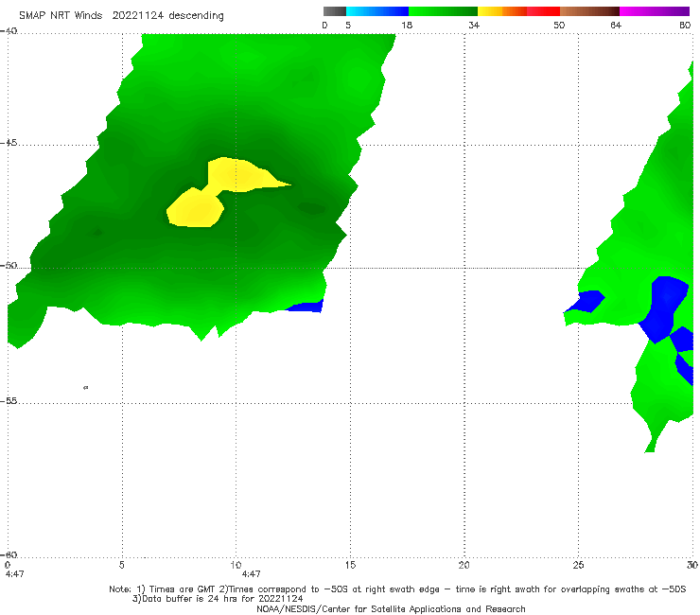
Task: Click the color bar label '5'
Action: pos(348,25)
